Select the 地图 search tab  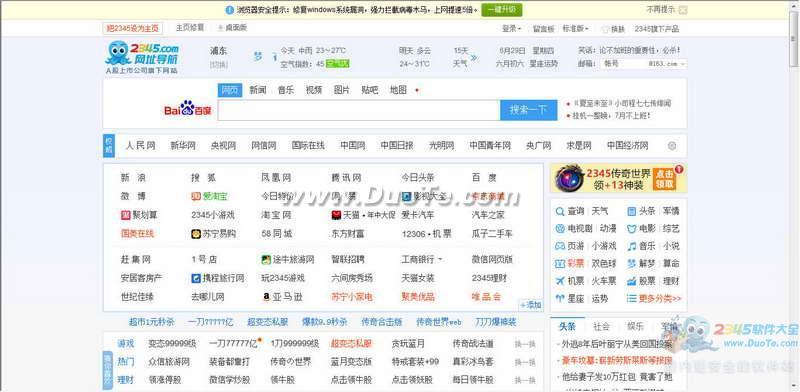pos(398,90)
